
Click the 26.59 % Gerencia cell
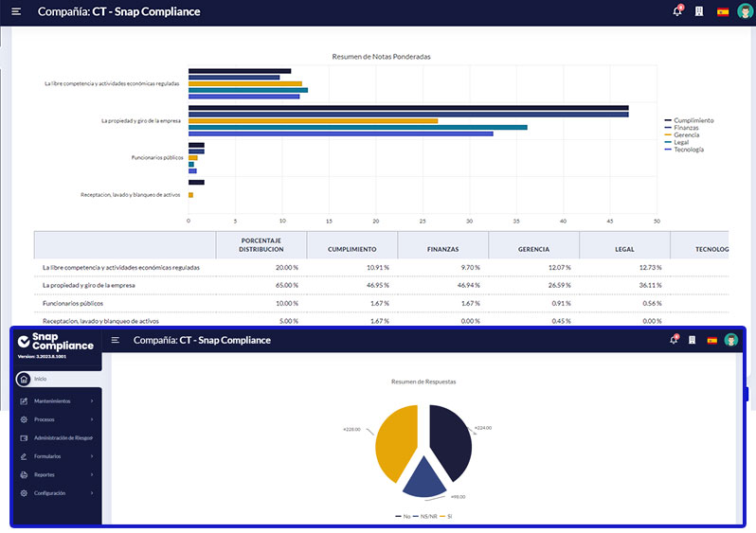pyautogui.click(x=559, y=285)
